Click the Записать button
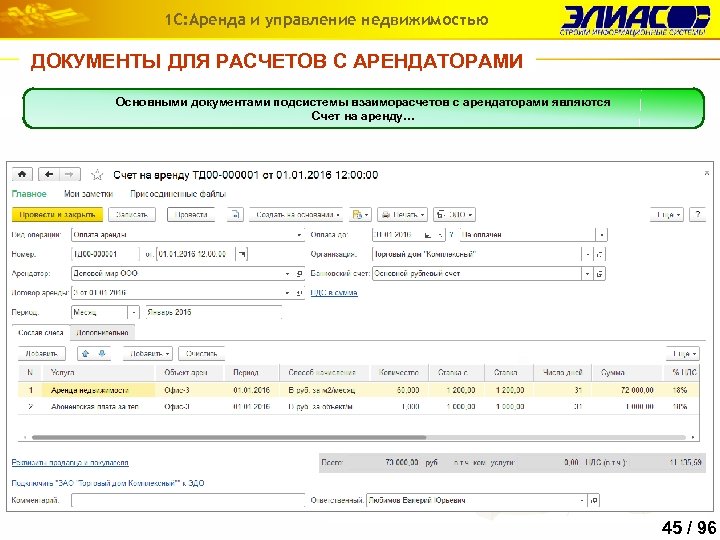 (132, 214)
